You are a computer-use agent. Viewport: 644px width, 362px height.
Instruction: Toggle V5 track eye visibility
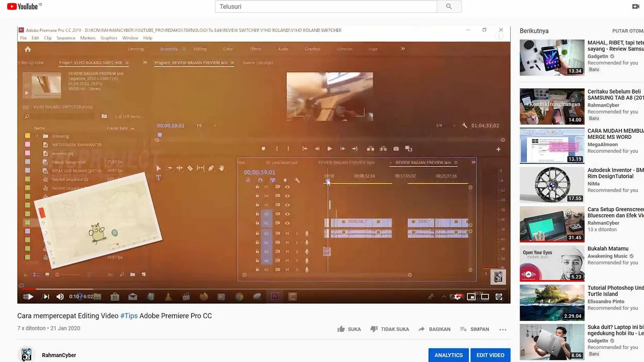click(x=287, y=187)
